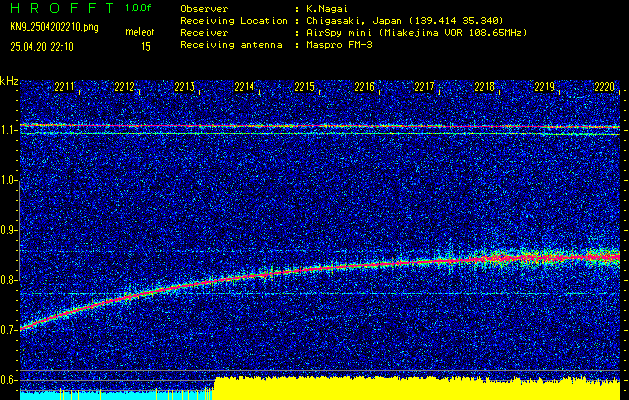The image size is (629, 400).
Task: Click the 2216 time marker
Action: tap(365, 87)
